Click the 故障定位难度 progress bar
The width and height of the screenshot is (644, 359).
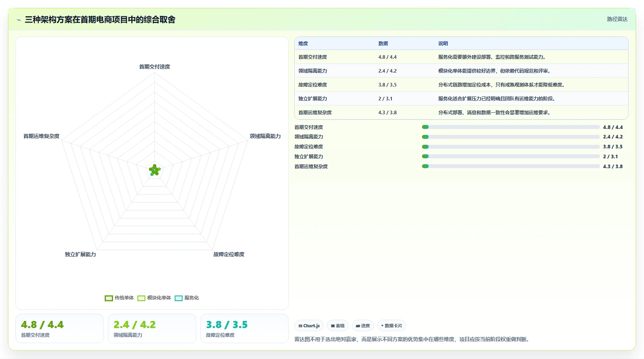pos(511,147)
